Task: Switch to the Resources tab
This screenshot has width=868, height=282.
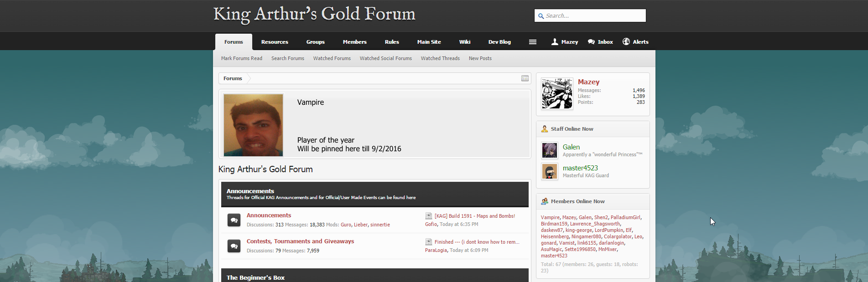Action: (x=275, y=42)
